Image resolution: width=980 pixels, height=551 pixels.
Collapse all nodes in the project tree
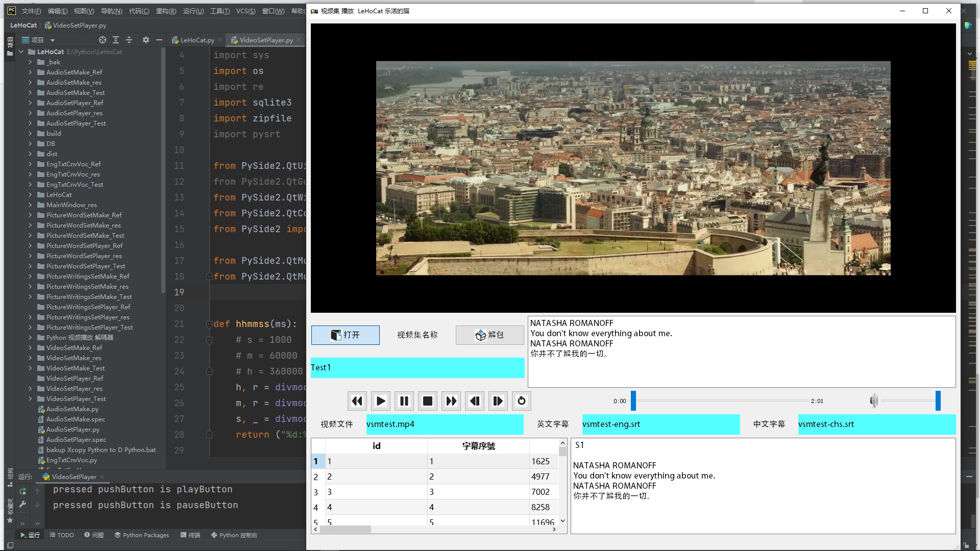[x=129, y=40]
